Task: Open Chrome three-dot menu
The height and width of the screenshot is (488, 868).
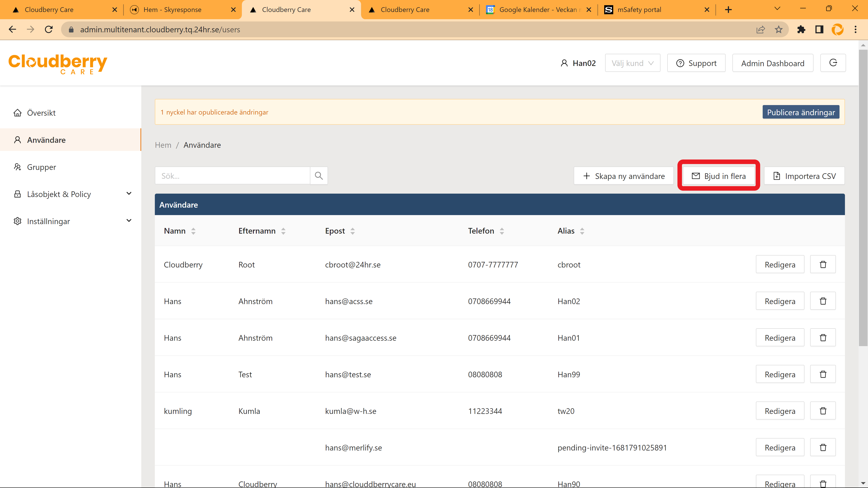Action: 856,30
